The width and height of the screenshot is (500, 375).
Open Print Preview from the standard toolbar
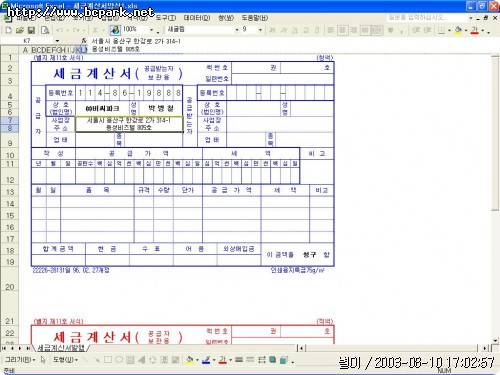pyautogui.click(x=45, y=30)
